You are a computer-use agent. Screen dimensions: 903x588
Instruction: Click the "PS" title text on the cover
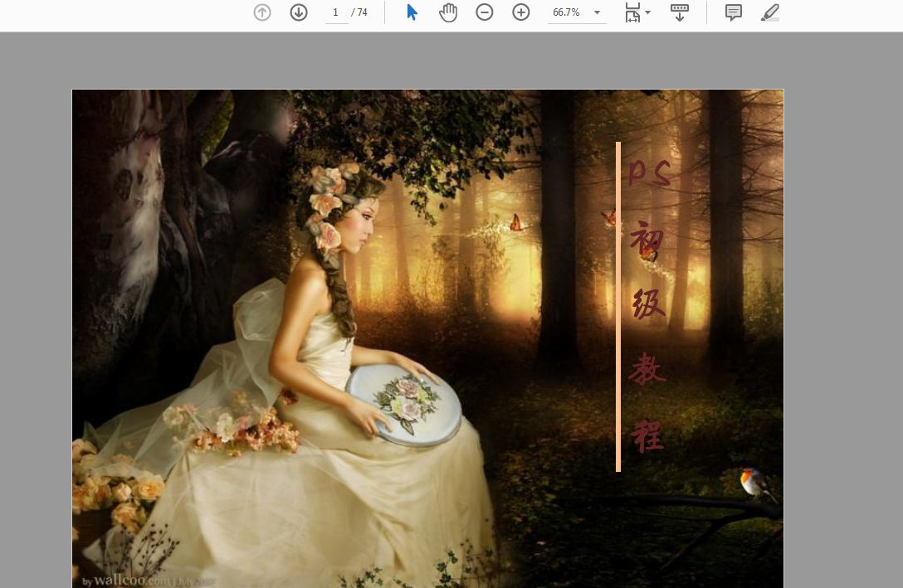point(648,173)
